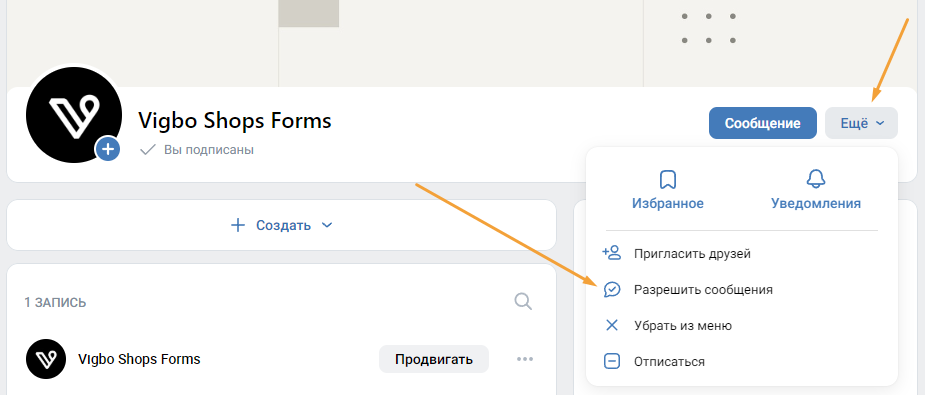Viewport: 925px width, 395px height.
Task: Click the plus icon beside Создать
Action: [238, 225]
